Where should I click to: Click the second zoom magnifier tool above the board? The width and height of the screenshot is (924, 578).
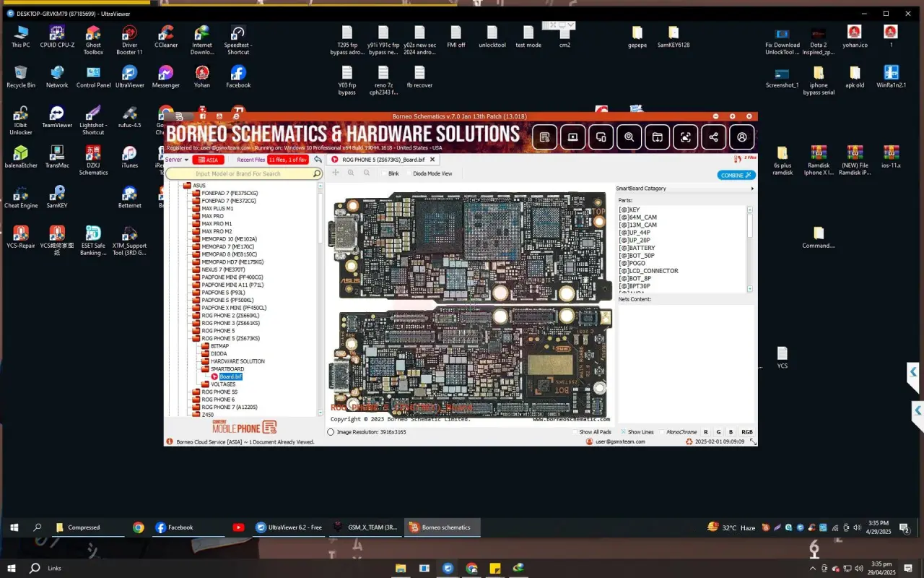click(367, 173)
